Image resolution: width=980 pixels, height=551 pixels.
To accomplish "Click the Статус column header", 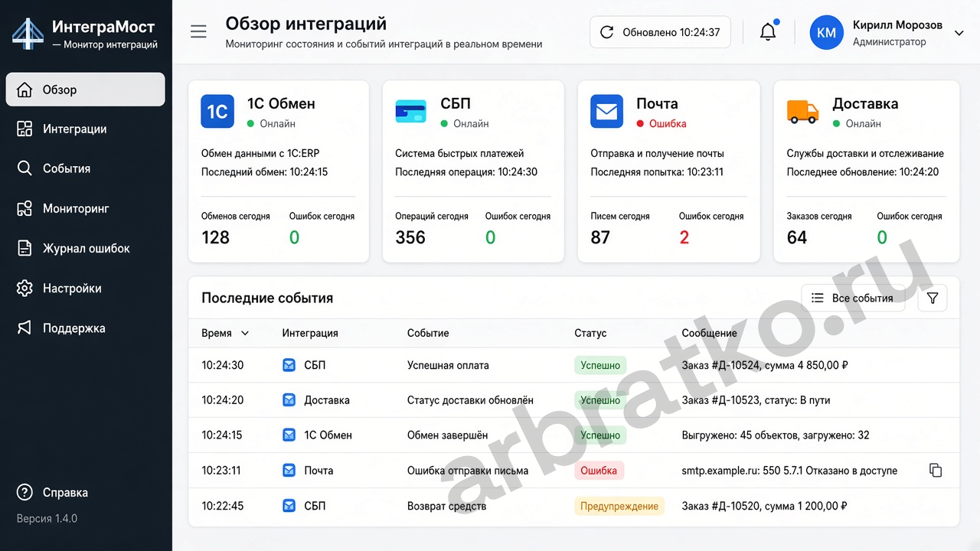I will pos(590,333).
